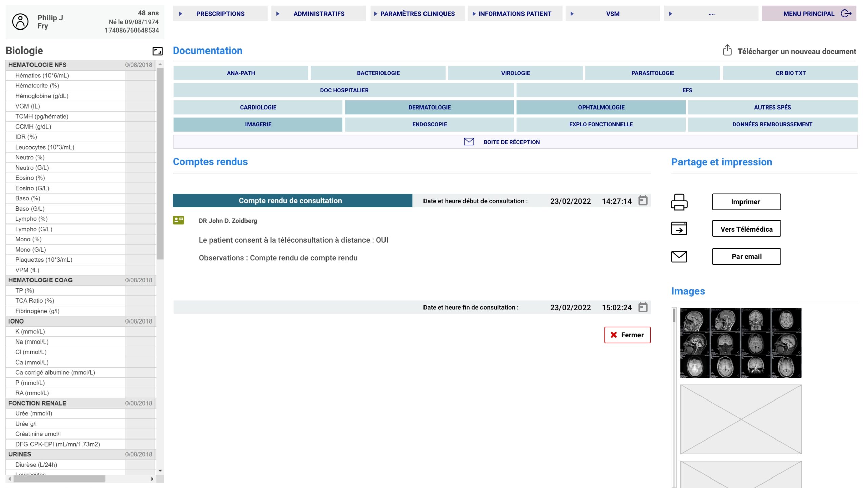Click the upload new document icon
The width and height of the screenshot is (868, 488).
click(727, 51)
